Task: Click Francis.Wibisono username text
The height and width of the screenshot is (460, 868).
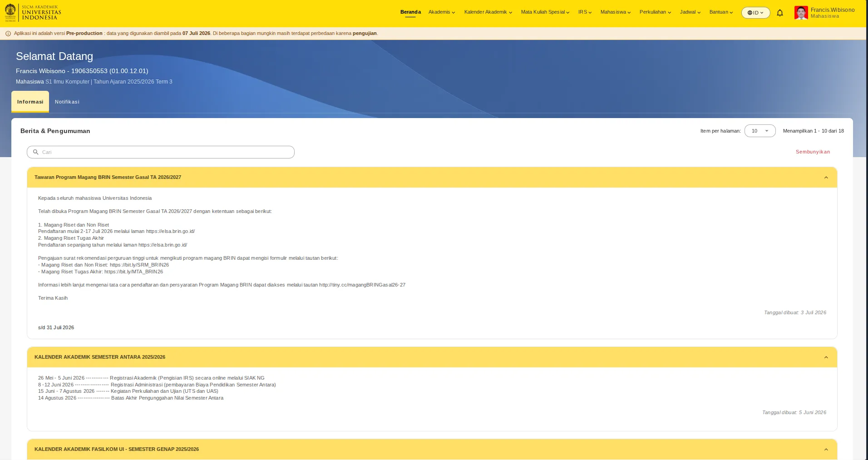Action: pyautogui.click(x=833, y=10)
